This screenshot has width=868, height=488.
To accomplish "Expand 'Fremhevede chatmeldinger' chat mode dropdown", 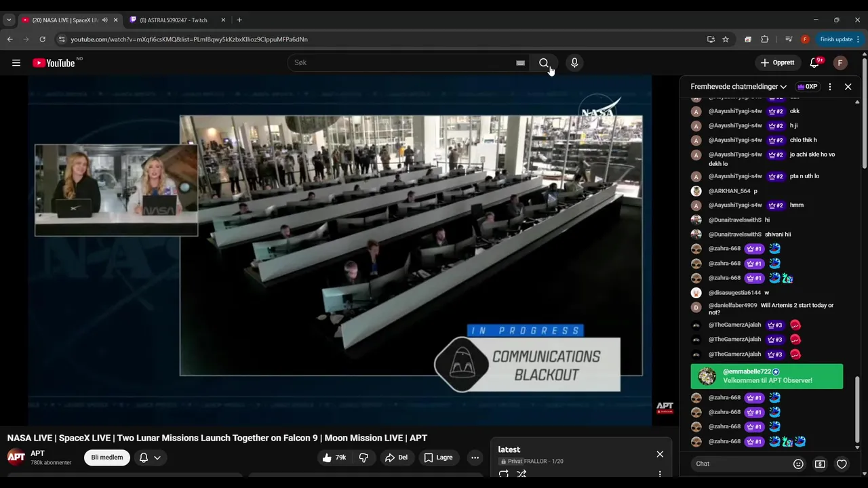I will [738, 87].
